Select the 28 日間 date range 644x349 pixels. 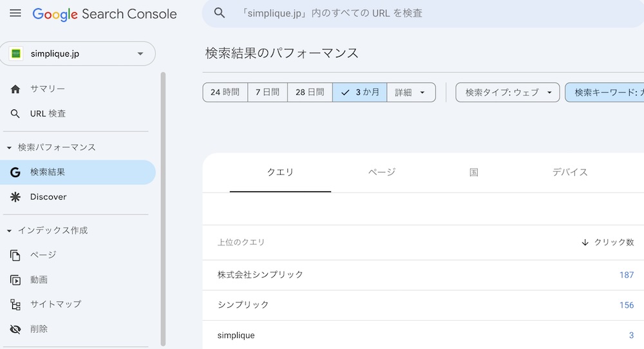[310, 92]
